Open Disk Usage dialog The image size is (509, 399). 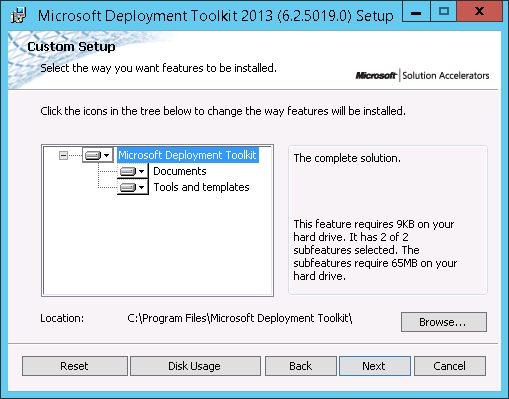195,366
